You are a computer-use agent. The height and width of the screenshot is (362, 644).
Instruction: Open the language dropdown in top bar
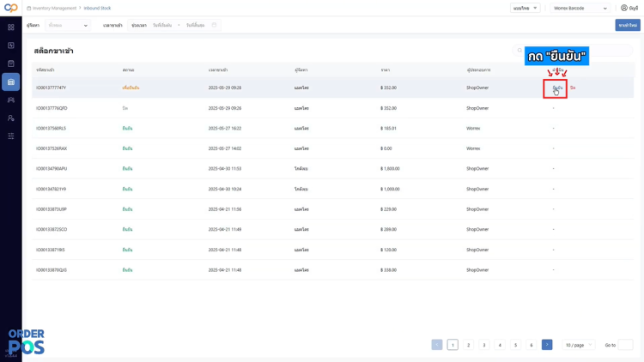525,8
